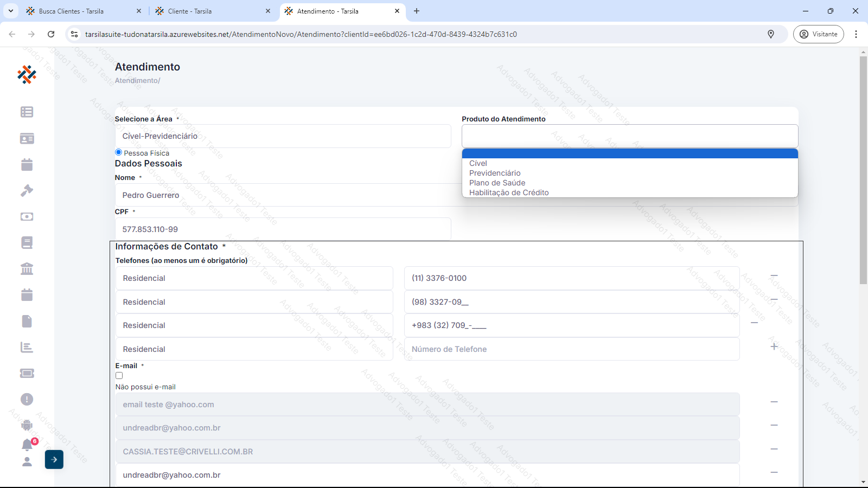Add a phone row with plus icon
The width and height of the screenshot is (868, 488).
774,346
